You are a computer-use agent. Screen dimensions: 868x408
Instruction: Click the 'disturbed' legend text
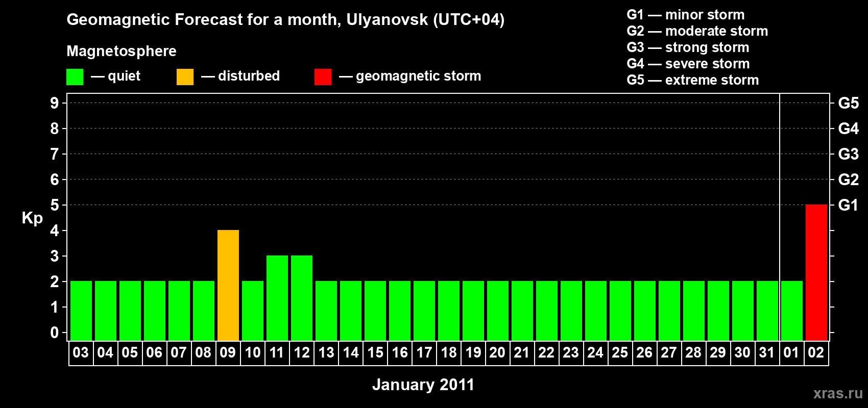coord(249,76)
